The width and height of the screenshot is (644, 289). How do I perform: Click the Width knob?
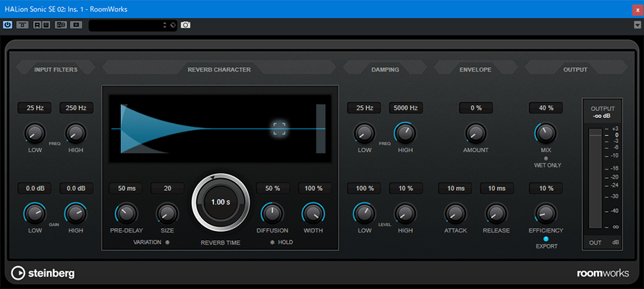coord(313,213)
